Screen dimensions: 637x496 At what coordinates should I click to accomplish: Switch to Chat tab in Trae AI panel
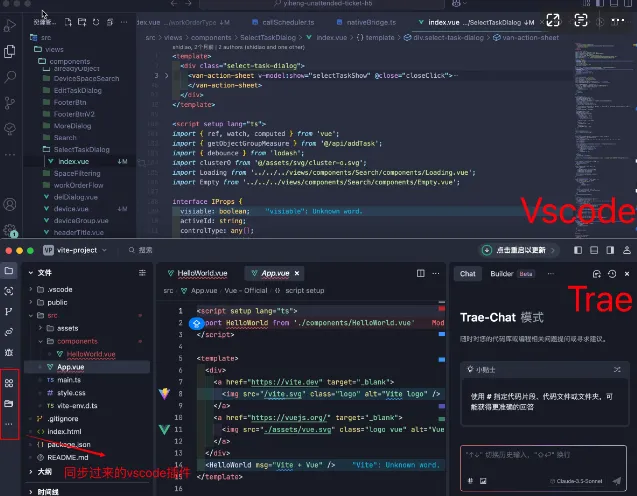point(467,274)
